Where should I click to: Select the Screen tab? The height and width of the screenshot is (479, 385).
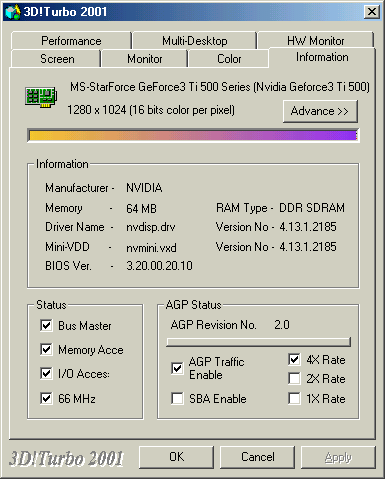57,59
